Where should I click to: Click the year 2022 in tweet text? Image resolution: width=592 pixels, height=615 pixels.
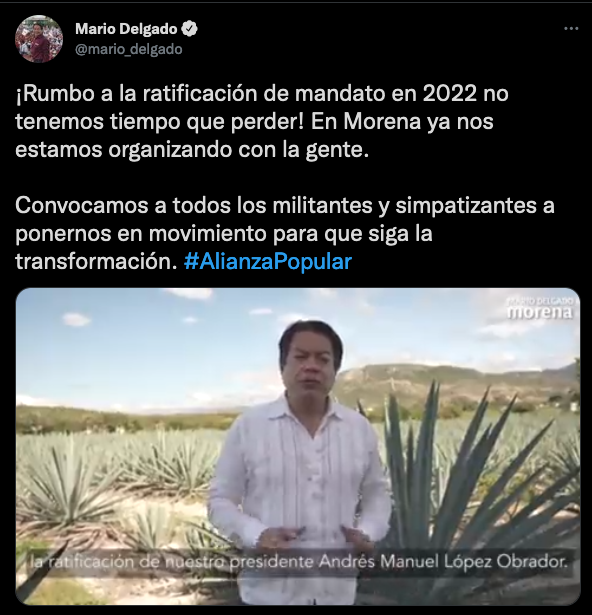point(450,94)
